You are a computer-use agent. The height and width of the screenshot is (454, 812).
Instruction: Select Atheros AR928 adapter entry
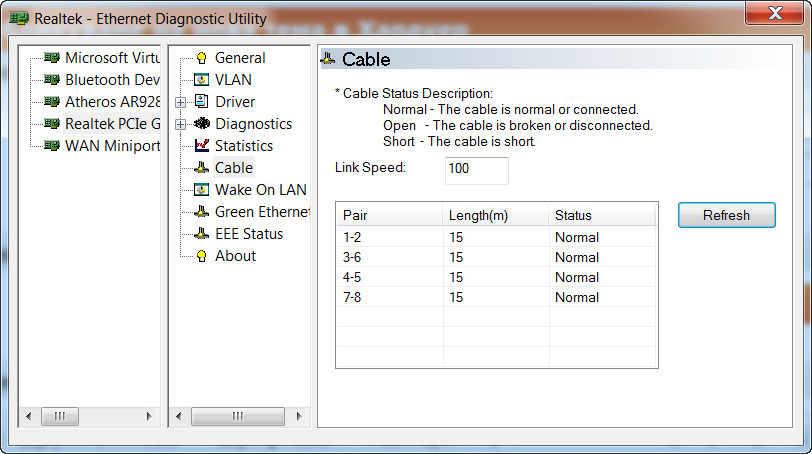(x=112, y=101)
